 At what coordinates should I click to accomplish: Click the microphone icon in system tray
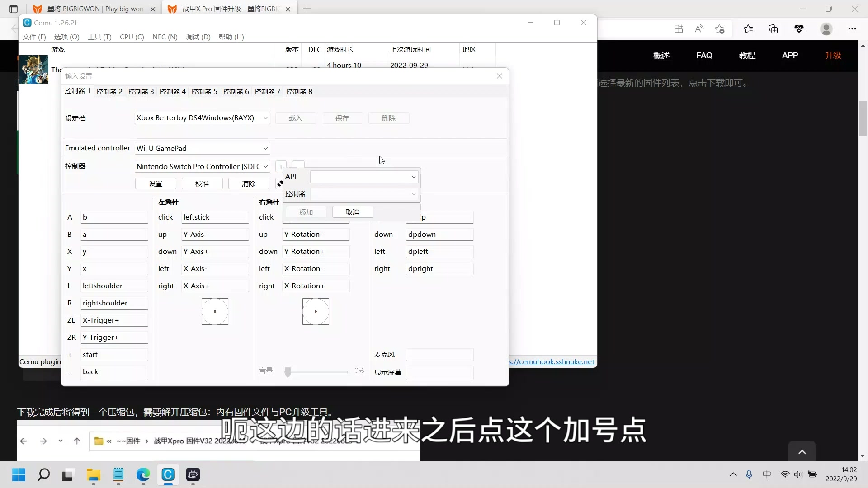coord(749,474)
